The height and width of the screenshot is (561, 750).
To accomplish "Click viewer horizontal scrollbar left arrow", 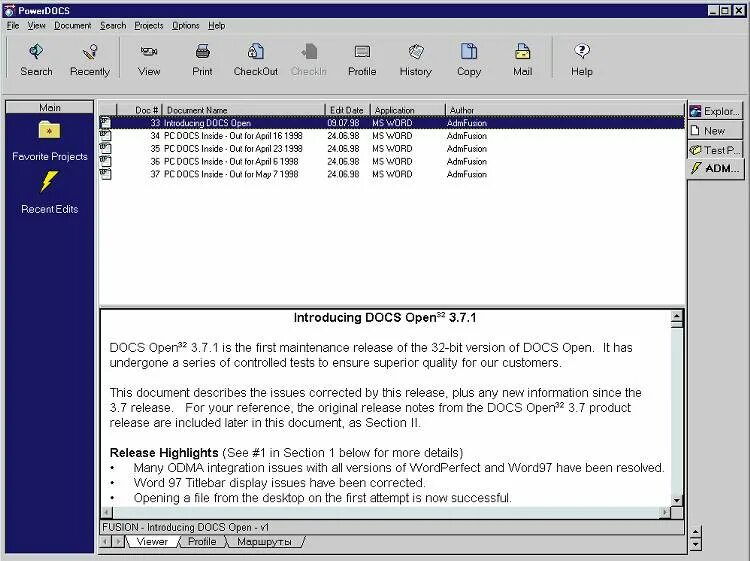I will (x=106, y=512).
